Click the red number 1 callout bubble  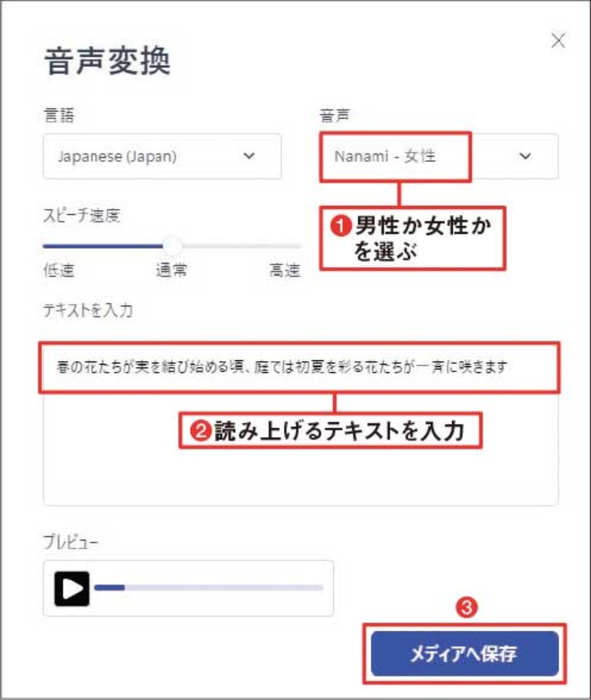point(413,238)
